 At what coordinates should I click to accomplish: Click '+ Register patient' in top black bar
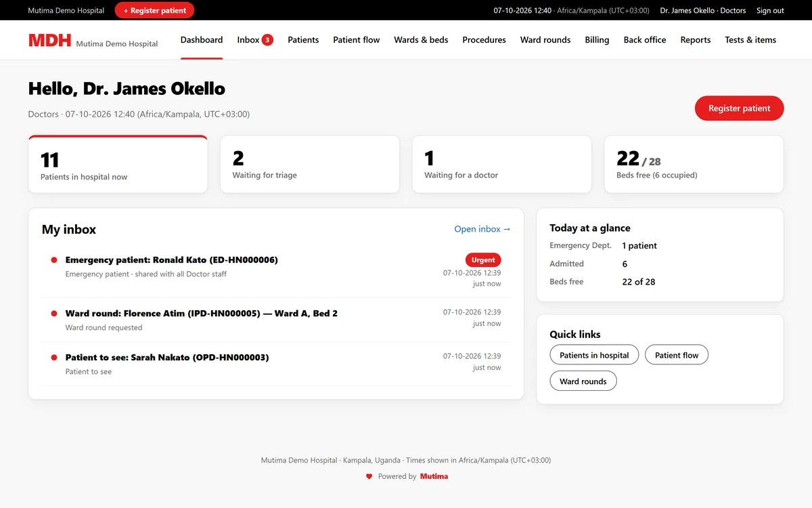[x=154, y=10]
